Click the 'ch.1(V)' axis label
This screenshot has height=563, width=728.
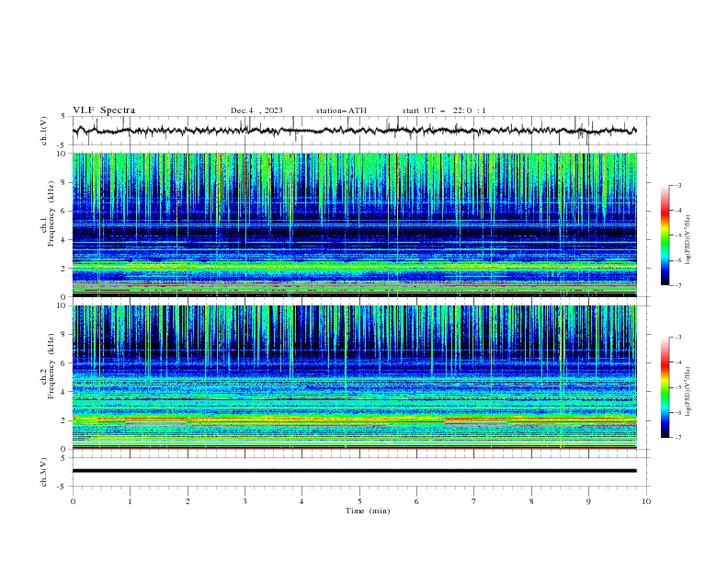pos(43,131)
